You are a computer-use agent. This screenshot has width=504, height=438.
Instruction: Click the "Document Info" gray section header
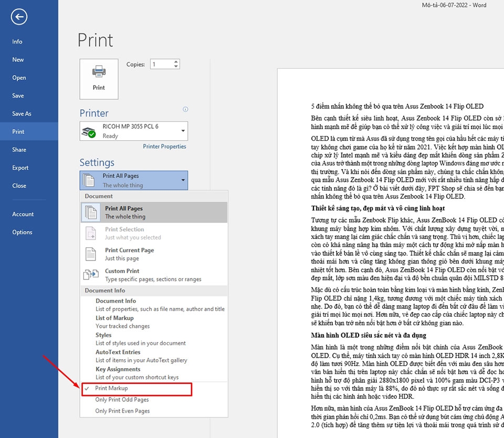(154, 290)
